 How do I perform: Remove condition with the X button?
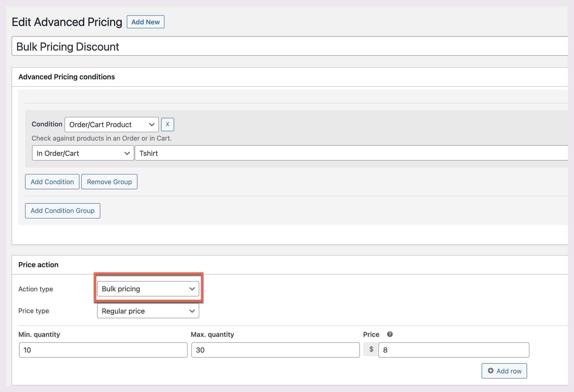pyautogui.click(x=167, y=124)
